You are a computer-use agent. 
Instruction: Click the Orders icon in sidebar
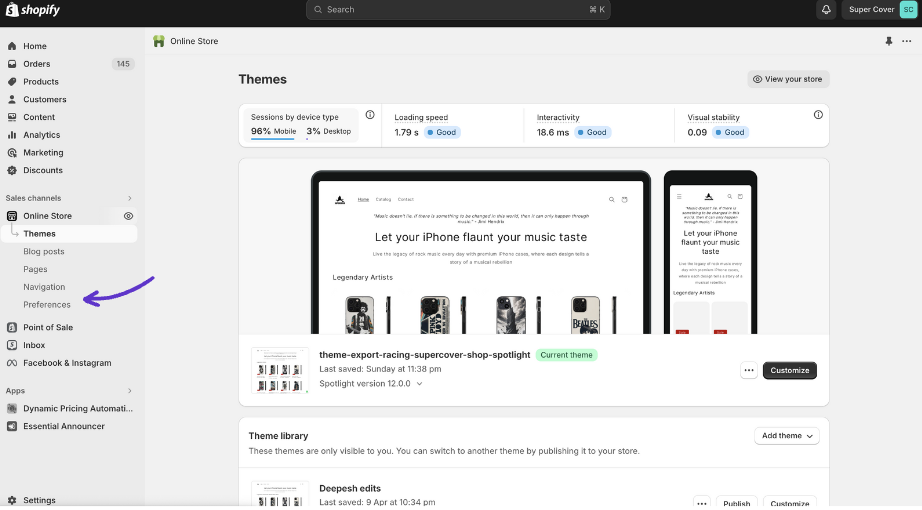coord(12,64)
